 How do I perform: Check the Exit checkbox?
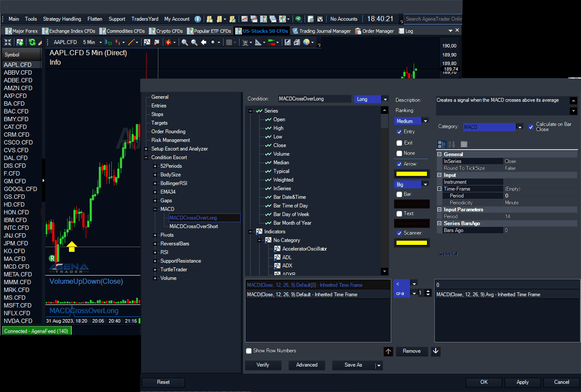[x=399, y=143]
